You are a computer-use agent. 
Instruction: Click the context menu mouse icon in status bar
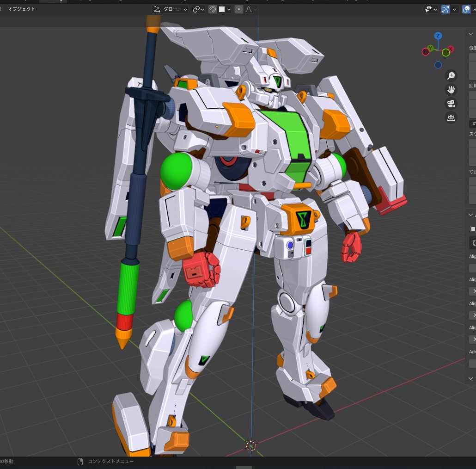[x=80, y=462]
